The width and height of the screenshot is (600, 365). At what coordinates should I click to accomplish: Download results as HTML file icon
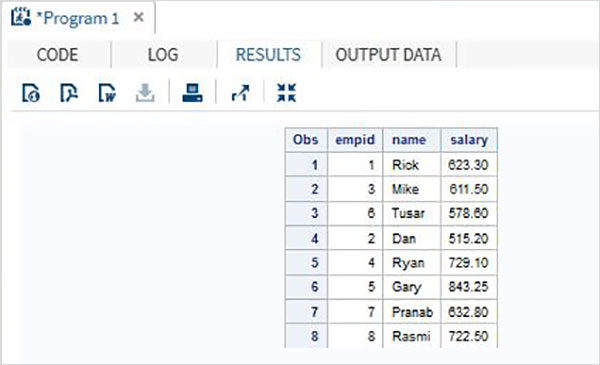[x=31, y=93]
